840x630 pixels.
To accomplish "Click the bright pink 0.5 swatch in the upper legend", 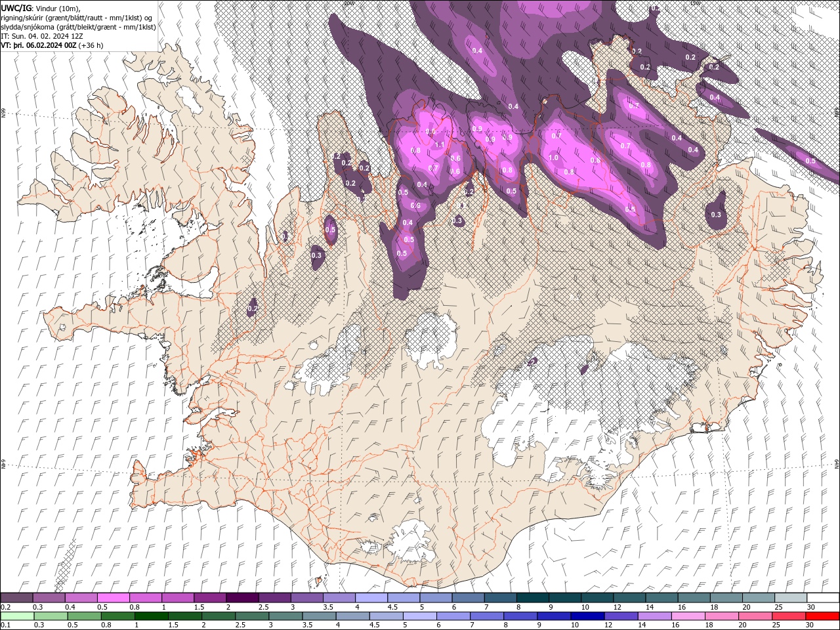I will point(114,597).
